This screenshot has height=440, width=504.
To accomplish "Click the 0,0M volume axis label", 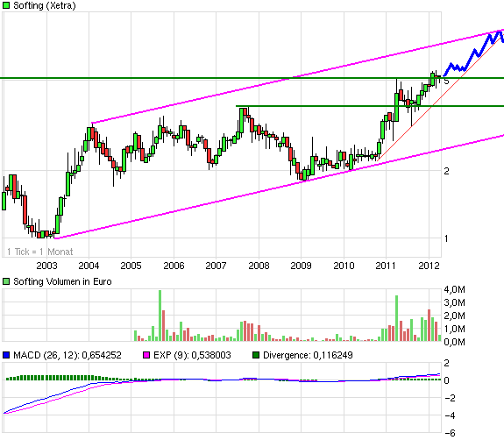I will point(455,342).
